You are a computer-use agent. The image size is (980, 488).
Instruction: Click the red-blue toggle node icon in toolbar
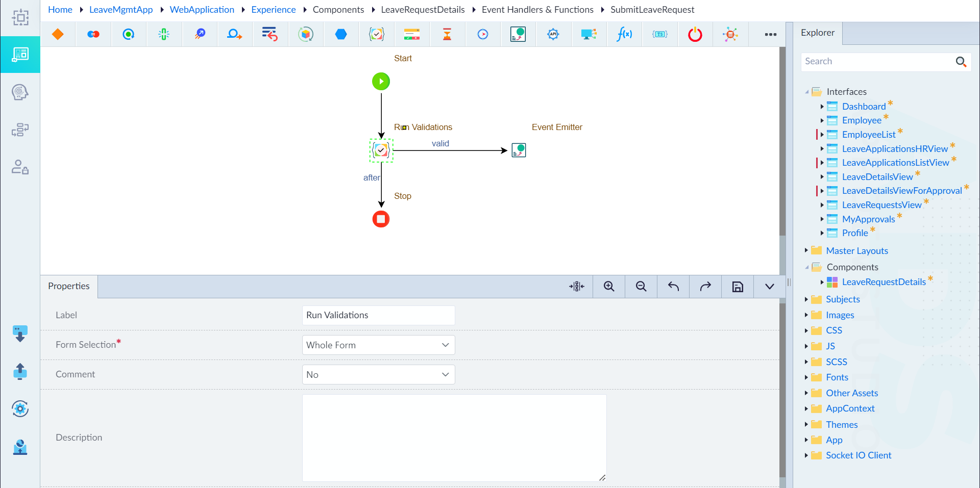[93, 34]
